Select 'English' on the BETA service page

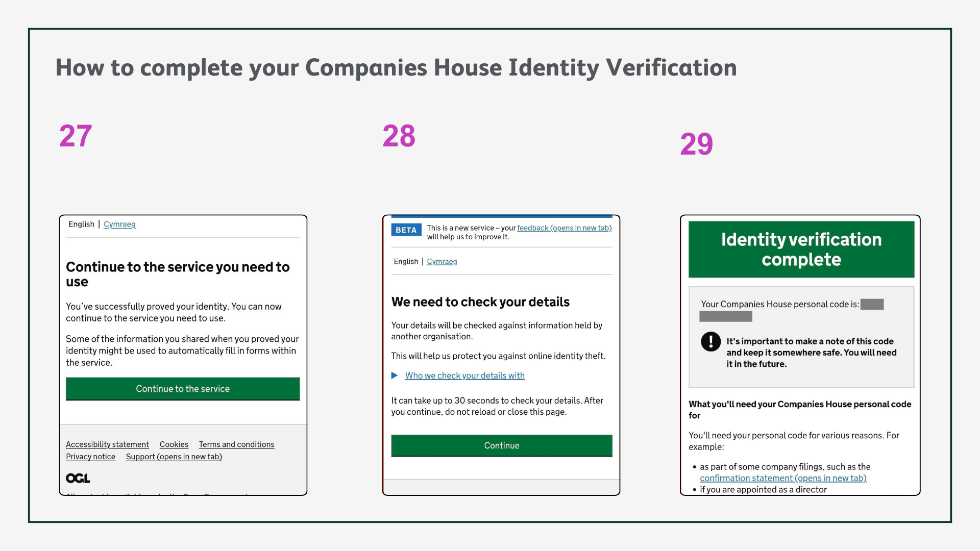coord(406,261)
